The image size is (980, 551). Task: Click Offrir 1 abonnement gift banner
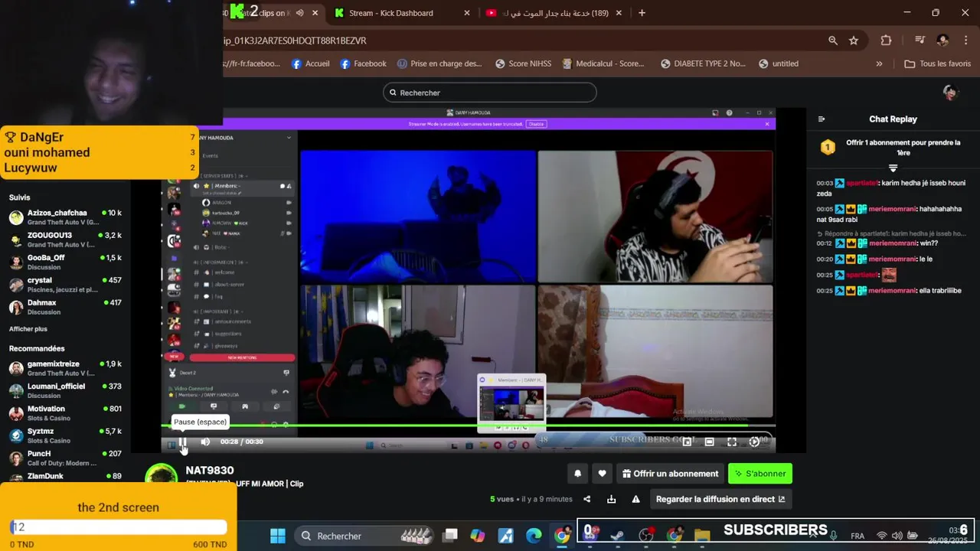(892, 148)
